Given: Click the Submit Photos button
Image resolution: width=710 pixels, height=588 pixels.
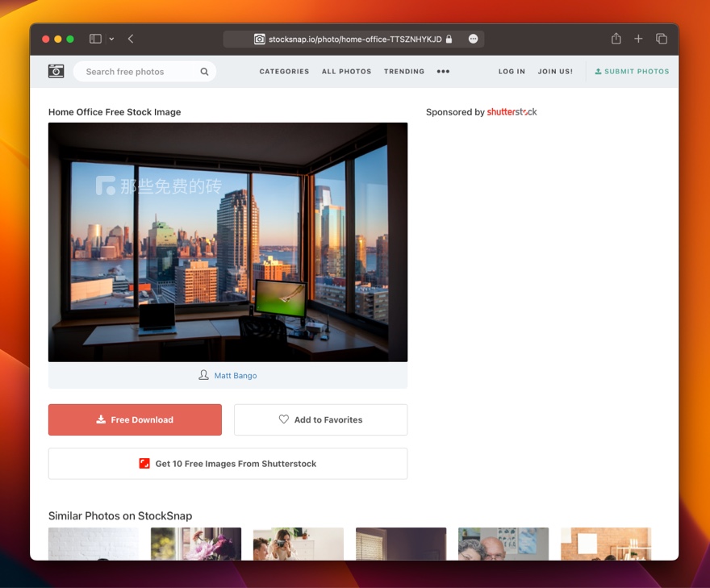Looking at the screenshot, I should coord(632,72).
